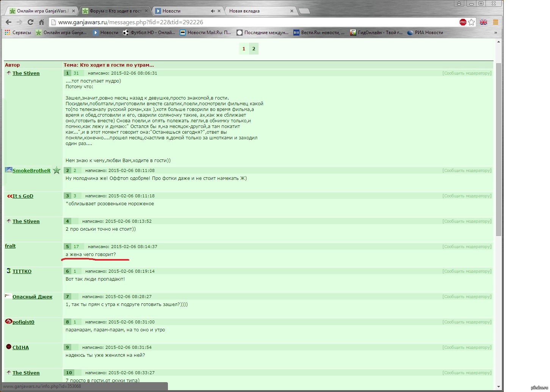Open the Сервисы apps shortcut

18,33
